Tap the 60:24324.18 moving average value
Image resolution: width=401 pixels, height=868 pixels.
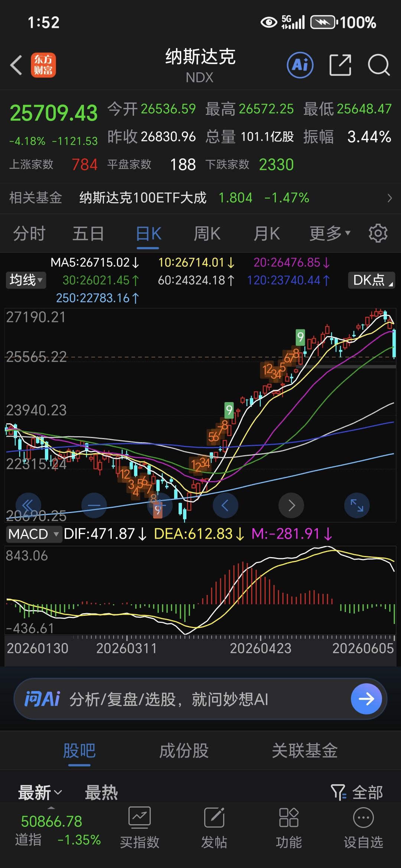196,280
